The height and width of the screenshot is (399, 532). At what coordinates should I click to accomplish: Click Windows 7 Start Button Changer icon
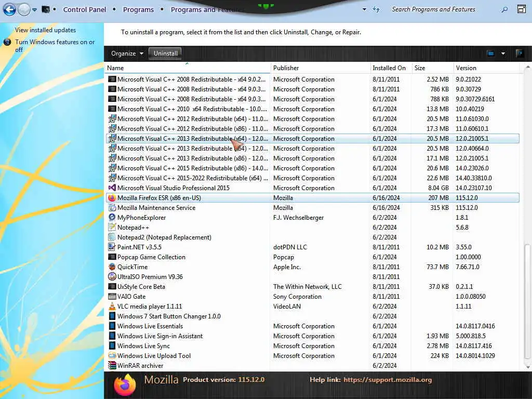(x=112, y=316)
